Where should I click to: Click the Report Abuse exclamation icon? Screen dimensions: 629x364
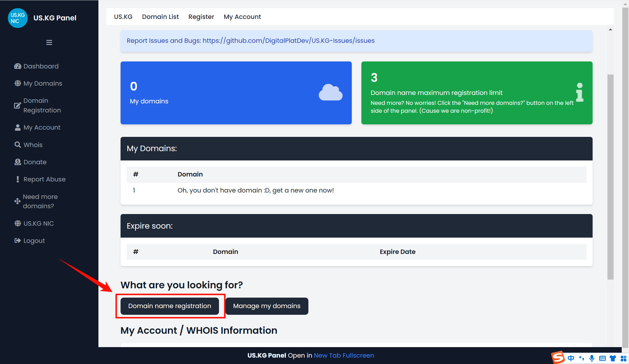(18, 179)
